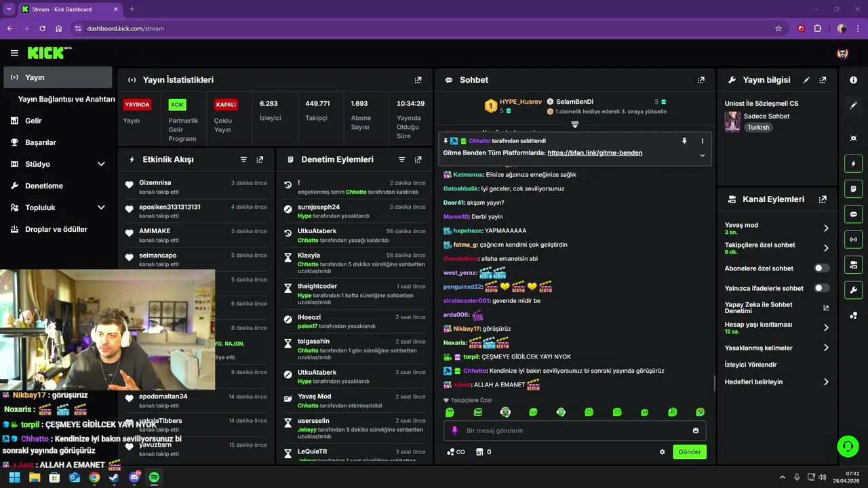This screenshot has width=868, height=488.
Task: Open Yavaş mod settings arrow
Action: (826, 228)
